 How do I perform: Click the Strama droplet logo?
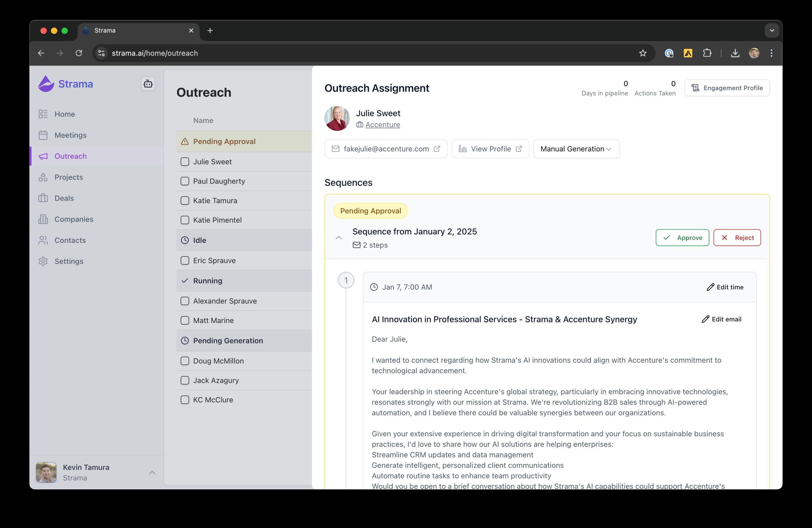pyautogui.click(x=46, y=84)
